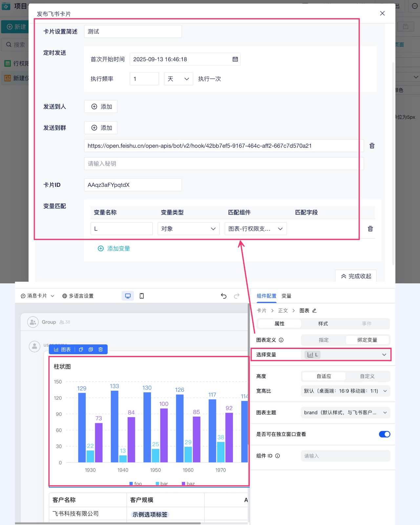Select 自定义 height option

(367, 376)
